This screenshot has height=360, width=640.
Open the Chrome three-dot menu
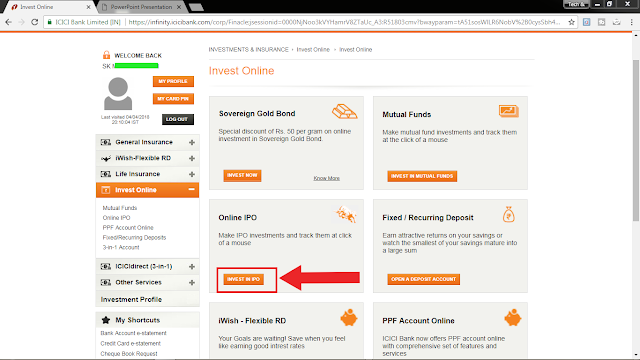point(631,22)
